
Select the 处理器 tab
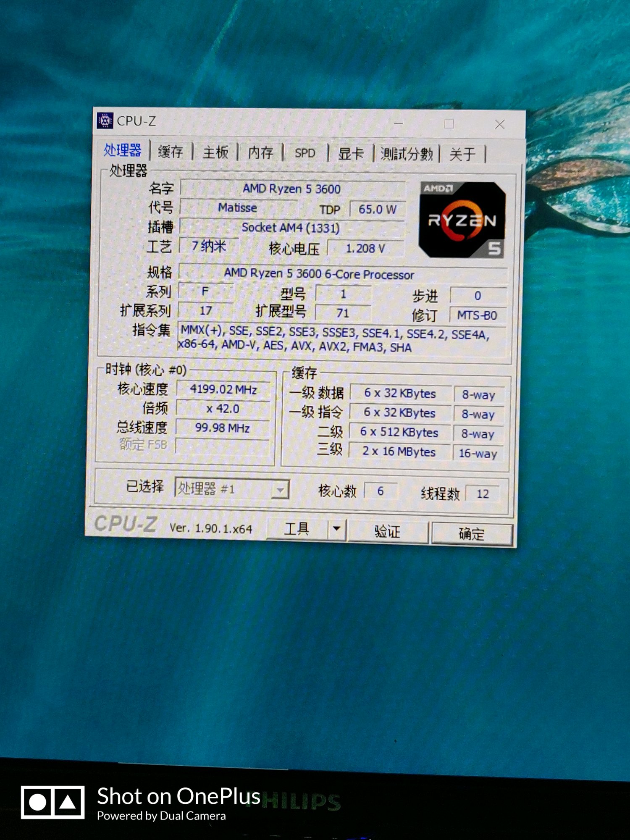click(x=122, y=150)
